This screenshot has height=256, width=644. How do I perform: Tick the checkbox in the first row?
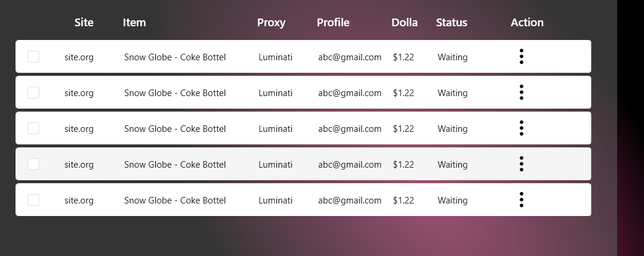click(x=33, y=57)
